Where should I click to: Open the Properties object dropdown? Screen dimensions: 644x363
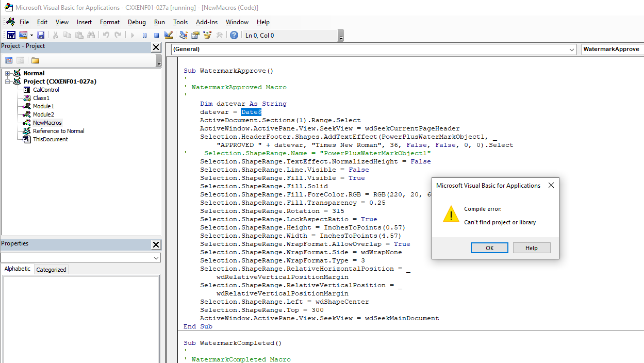[x=157, y=257]
